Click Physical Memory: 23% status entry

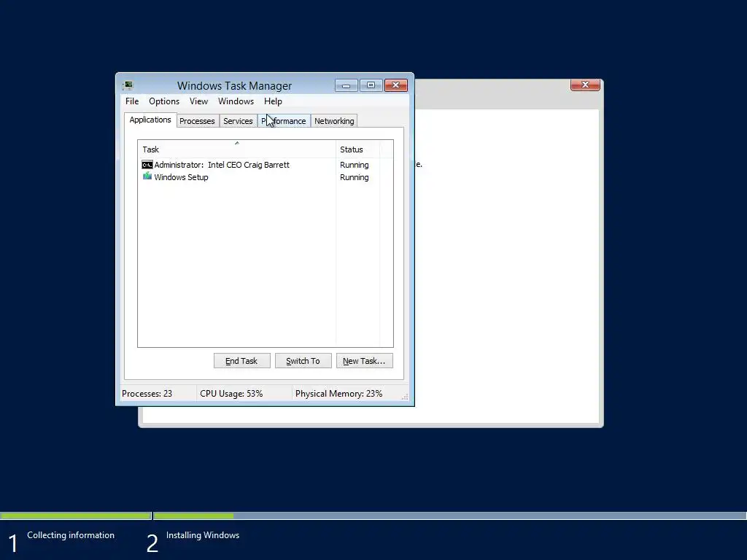(338, 394)
